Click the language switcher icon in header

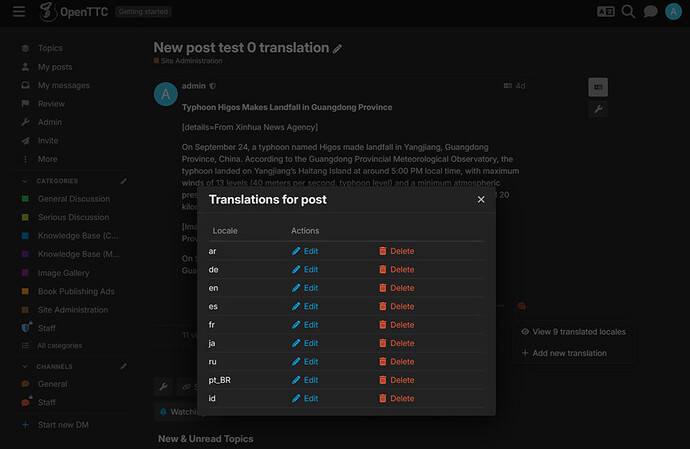tap(606, 11)
